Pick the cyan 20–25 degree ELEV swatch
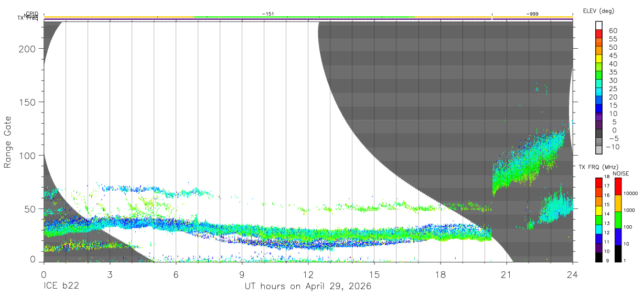The width and height of the screenshot is (644, 297). pos(599,93)
